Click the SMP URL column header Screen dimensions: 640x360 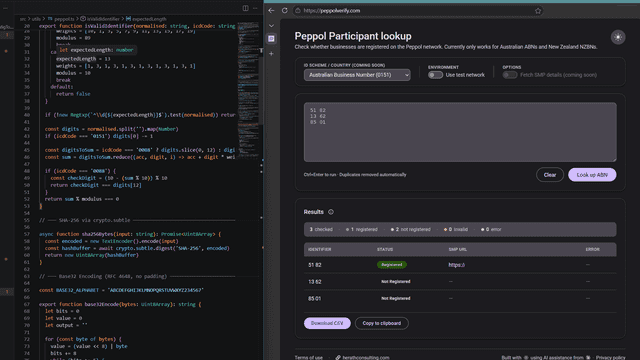[458, 249]
